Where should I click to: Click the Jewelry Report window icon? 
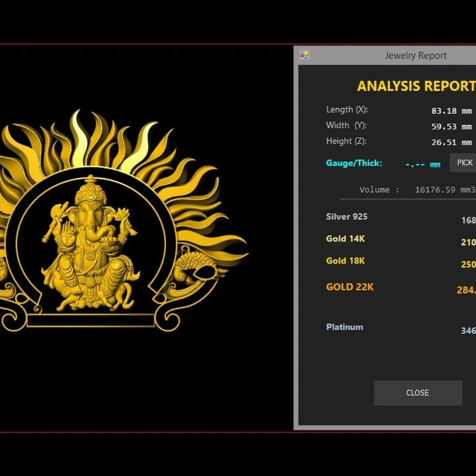click(x=305, y=55)
